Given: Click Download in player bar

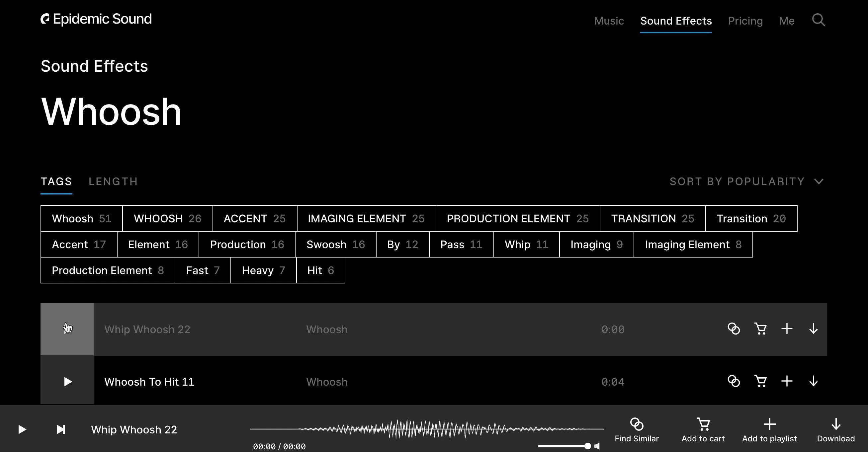Looking at the screenshot, I should coord(836,430).
